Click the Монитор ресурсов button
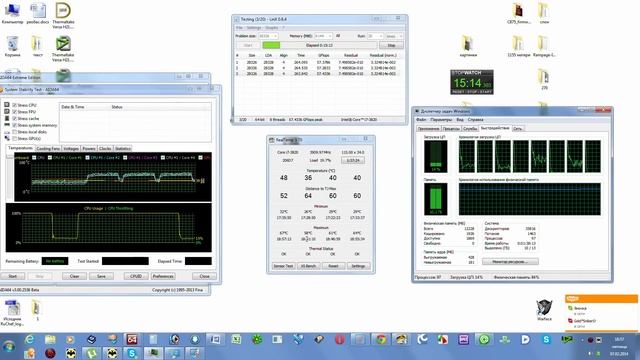The width and height of the screenshot is (640, 360). coord(510,262)
